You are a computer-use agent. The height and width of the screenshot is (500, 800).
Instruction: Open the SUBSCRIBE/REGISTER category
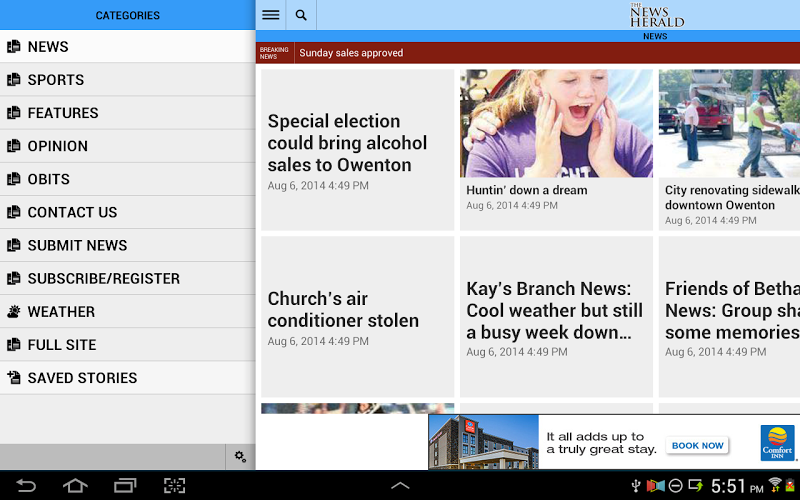[x=128, y=279]
